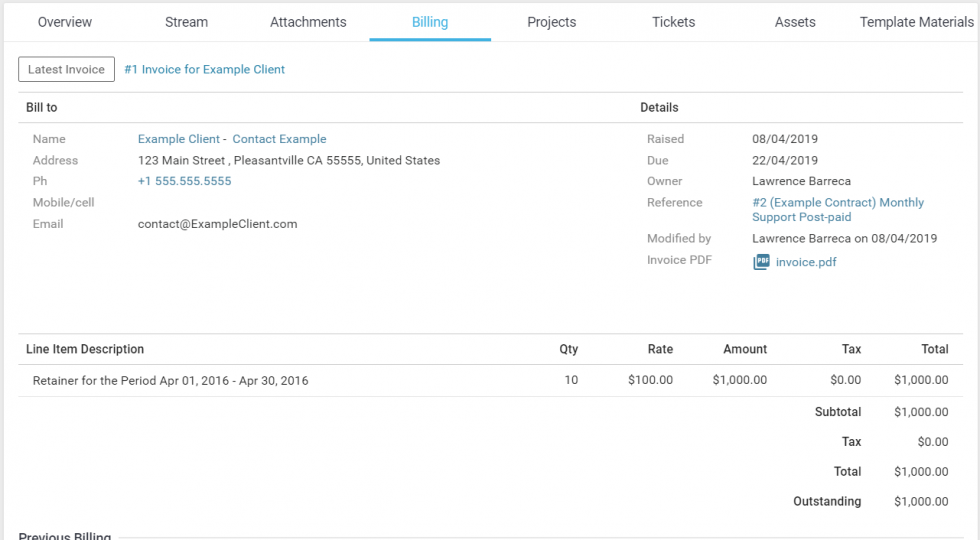The height and width of the screenshot is (540, 980).
Task: Click the Outstanding amount $1,000.00
Action: pyautogui.click(x=921, y=502)
